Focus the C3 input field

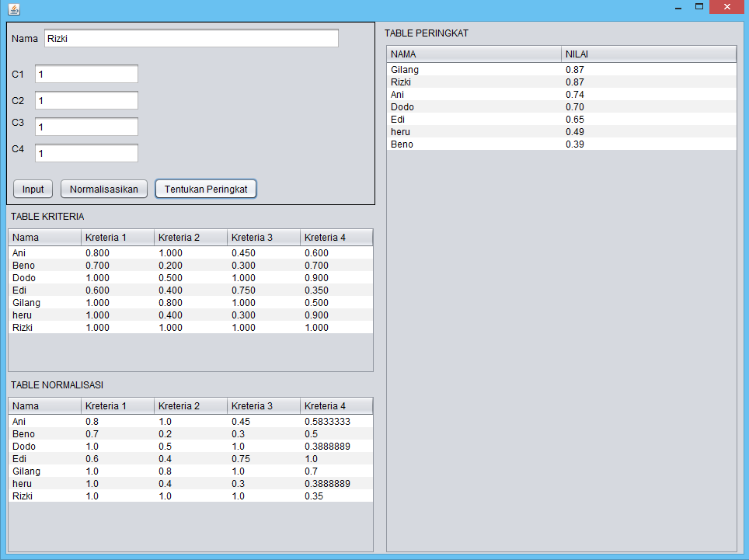(86, 127)
